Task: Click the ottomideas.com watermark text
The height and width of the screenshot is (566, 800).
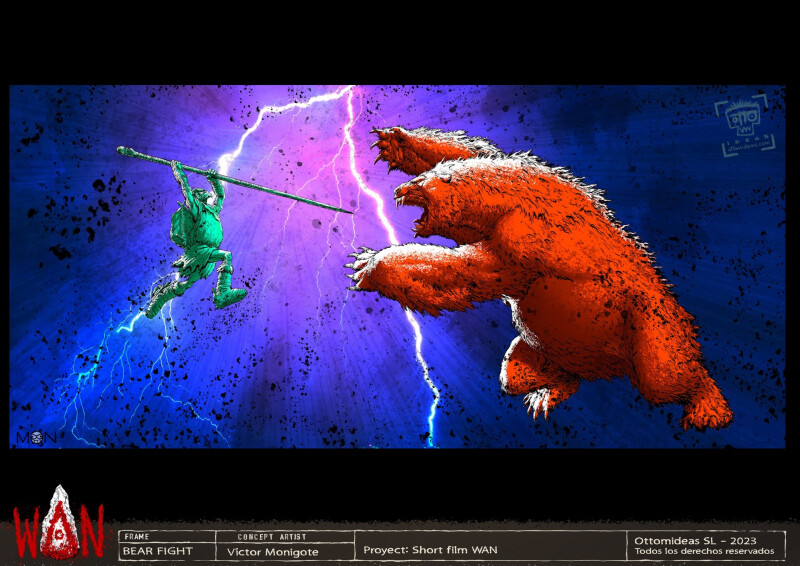Action: pos(748,144)
